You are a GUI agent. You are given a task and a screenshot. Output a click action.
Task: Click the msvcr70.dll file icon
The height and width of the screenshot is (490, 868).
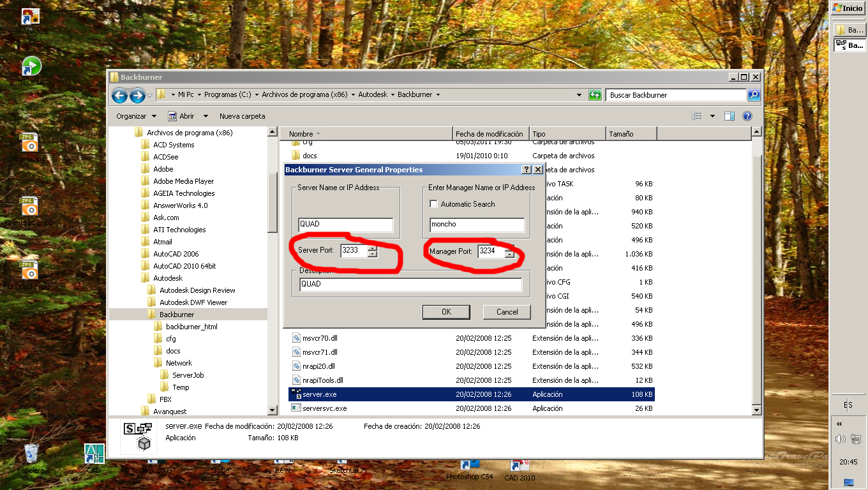click(x=296, y=338)
